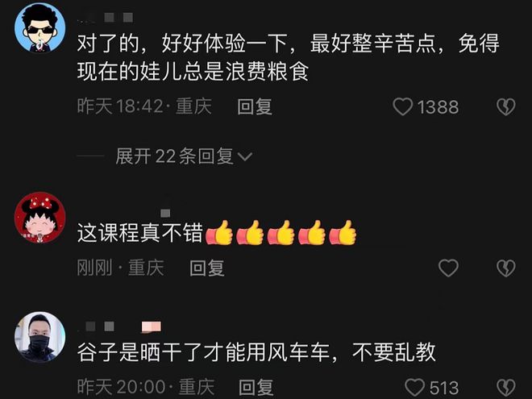Open the sunglasses cartoon avatar profile
532x399 pixels.
[39, 28]
